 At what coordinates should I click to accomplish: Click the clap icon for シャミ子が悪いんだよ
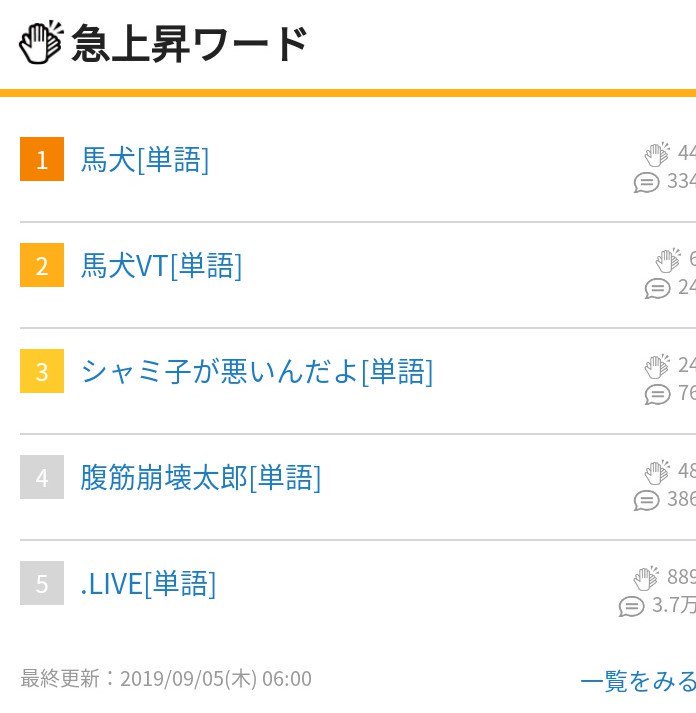point(657,366)
